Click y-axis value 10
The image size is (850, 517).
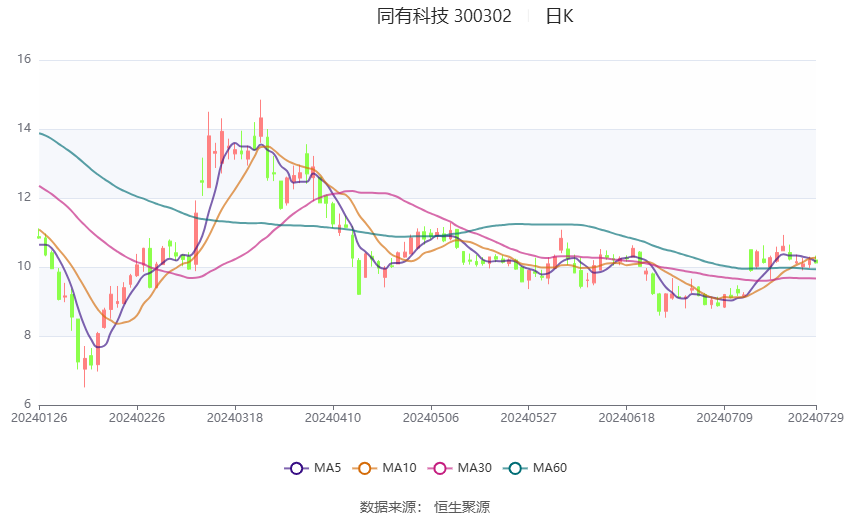pyautogui.click(x=24, y=267)
